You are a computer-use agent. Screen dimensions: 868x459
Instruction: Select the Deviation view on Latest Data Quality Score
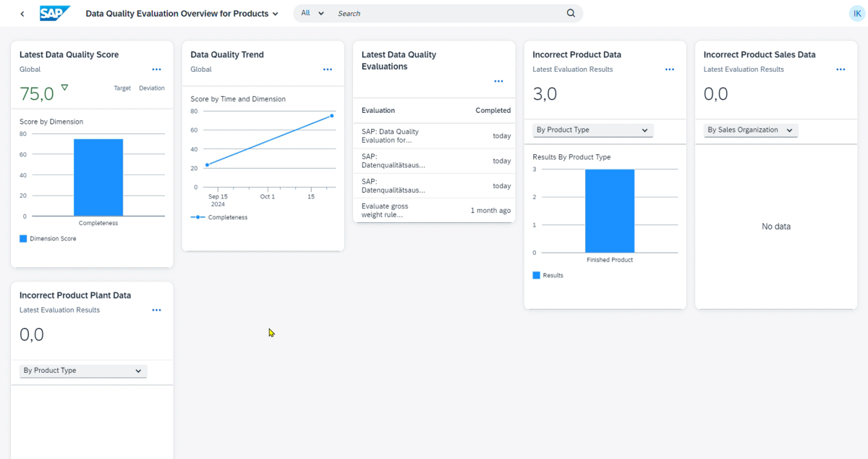[x=151, y=88]
